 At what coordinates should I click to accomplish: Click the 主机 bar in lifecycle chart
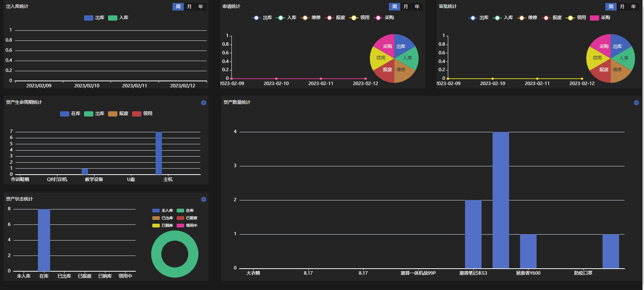pyautogui.click(x=159, y=153)
